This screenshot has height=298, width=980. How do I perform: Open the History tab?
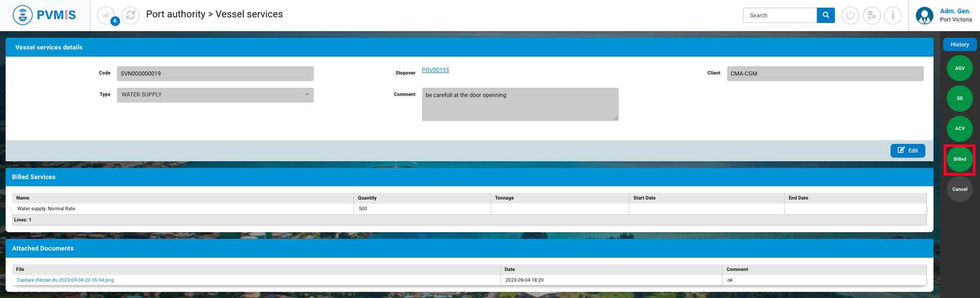(x=960, y=45)
